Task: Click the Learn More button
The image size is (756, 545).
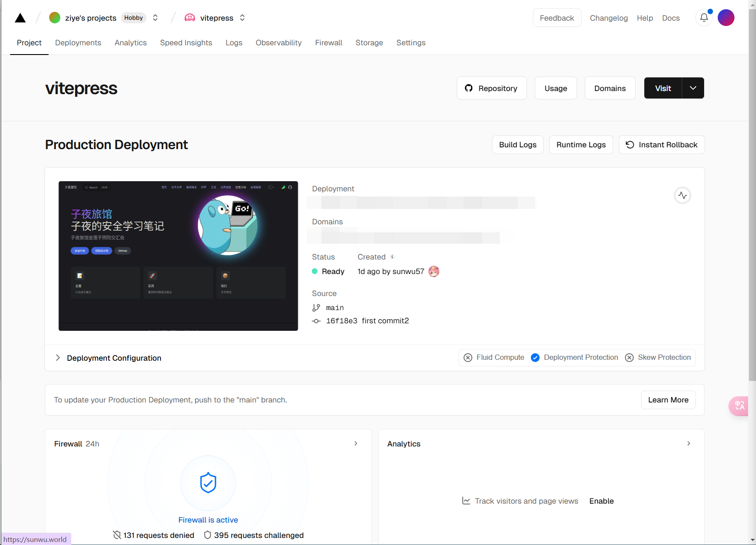Action: (x=668, y=400)
